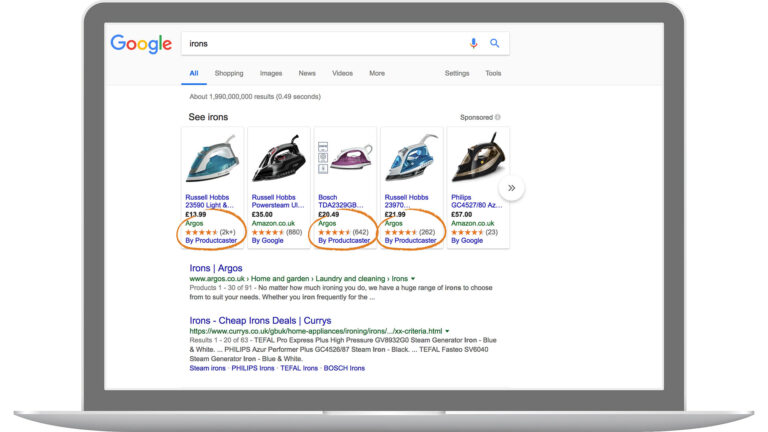Open the More menu
768x432 pixels.
377,73
